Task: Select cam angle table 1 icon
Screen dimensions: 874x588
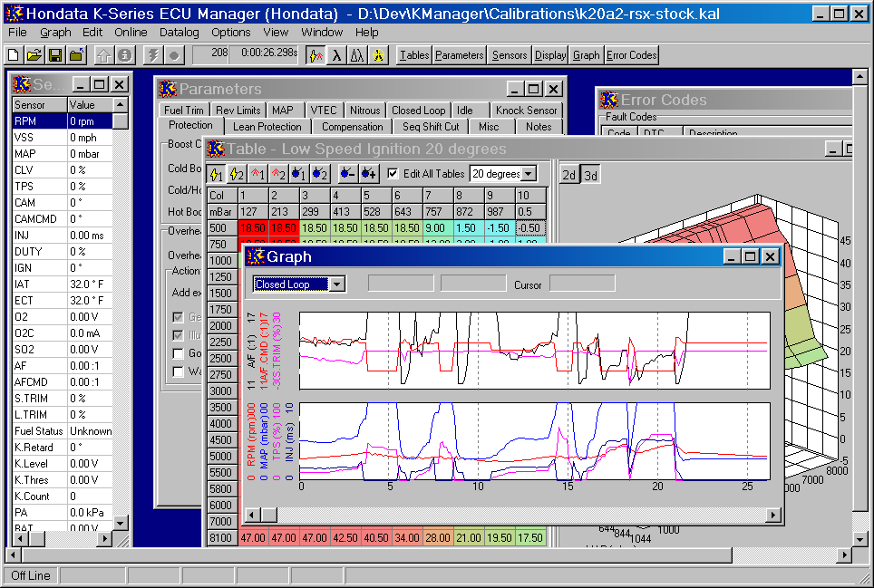Action: coord(257,174)
